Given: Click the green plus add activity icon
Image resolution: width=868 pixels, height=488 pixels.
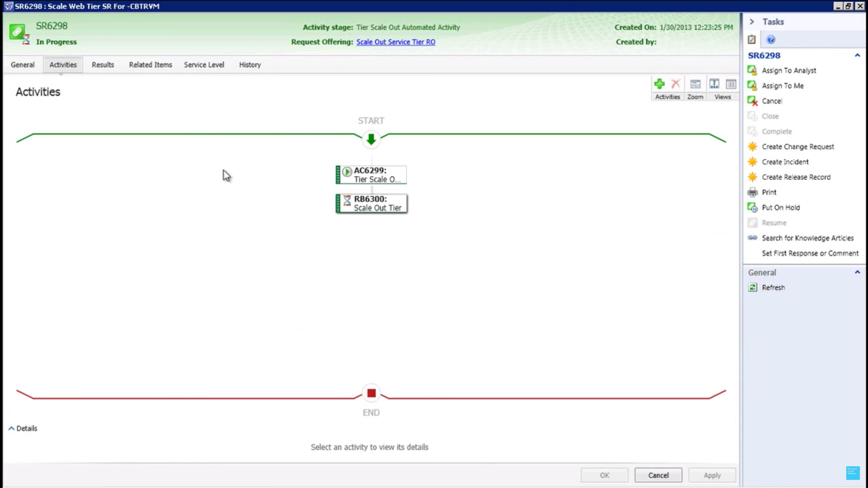Looking at the screenshot, I should click(659, 84).
